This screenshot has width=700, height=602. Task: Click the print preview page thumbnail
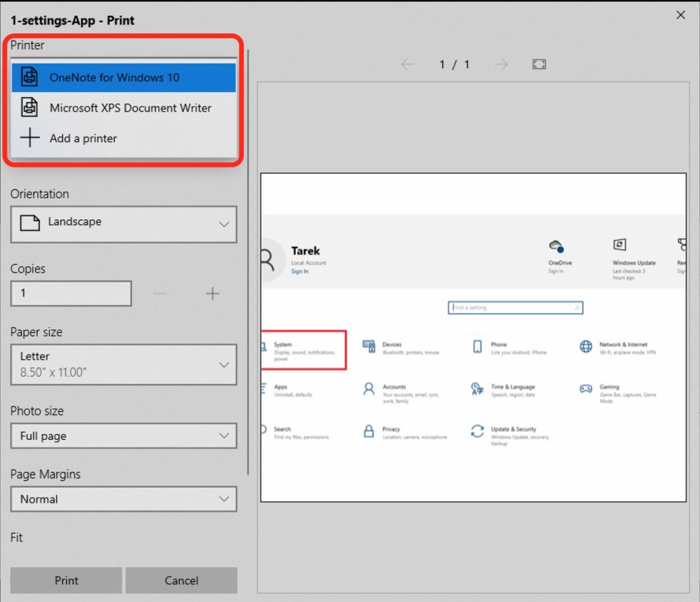point(473,338)
